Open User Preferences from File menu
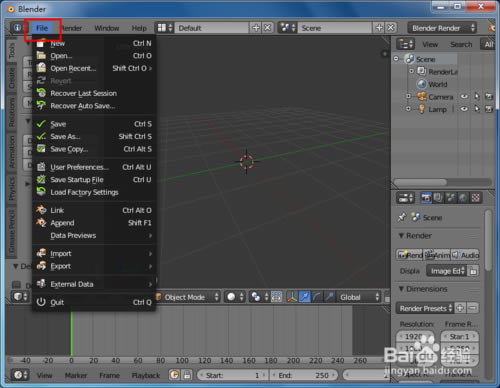Screen dimensions: 500x388 pos(94,167)
